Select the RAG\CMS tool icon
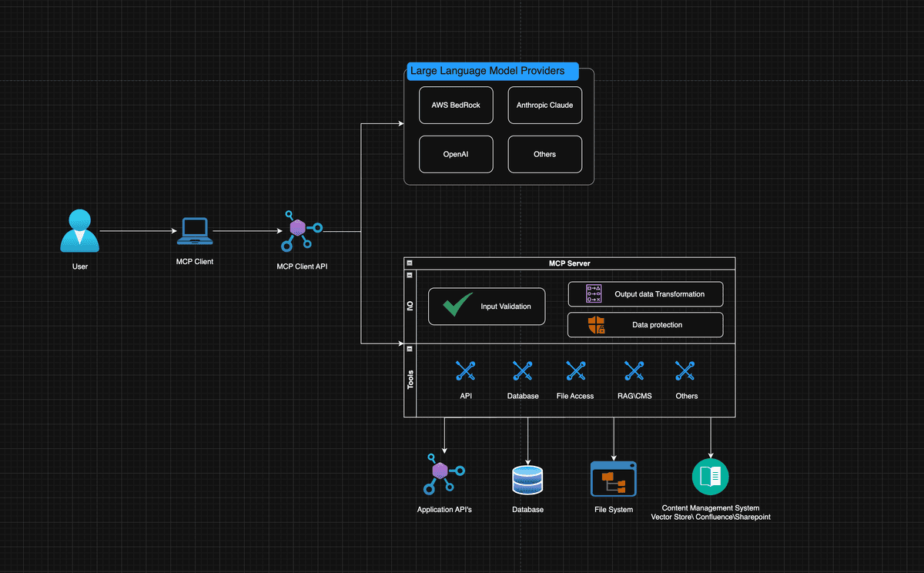 634,371
